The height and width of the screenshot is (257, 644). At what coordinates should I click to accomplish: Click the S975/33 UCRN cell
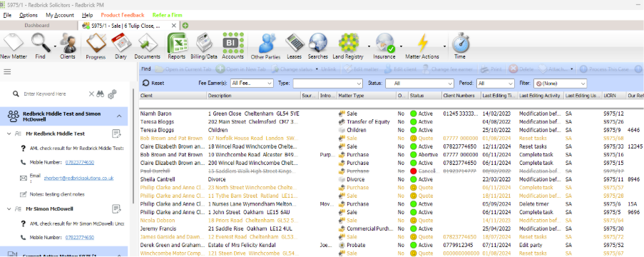[x=613, y=146]
